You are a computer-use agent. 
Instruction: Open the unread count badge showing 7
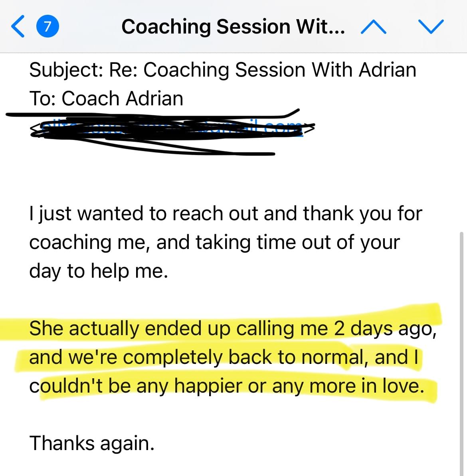point(47,27)
